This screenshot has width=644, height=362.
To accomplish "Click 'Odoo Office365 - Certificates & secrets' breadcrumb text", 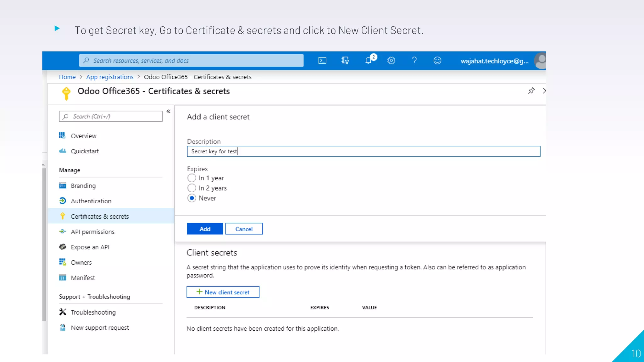I will 197,77.
